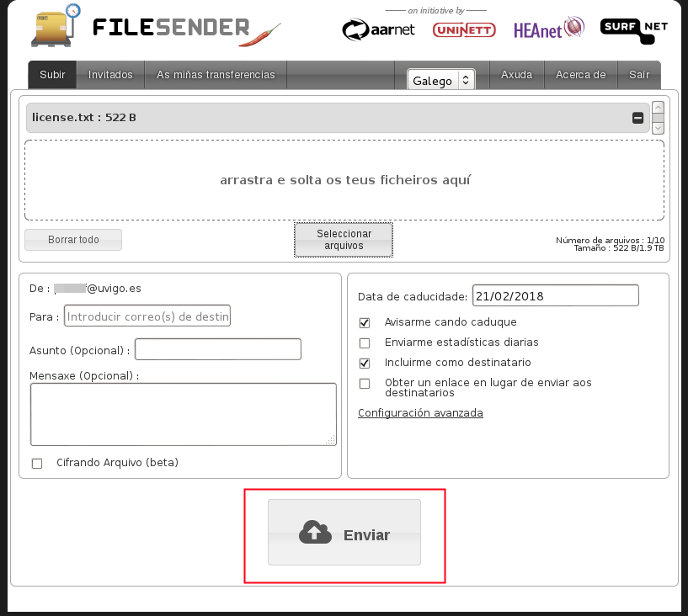Open As miñas transferencias tab

pyautogui.click(x=216, y=75)
